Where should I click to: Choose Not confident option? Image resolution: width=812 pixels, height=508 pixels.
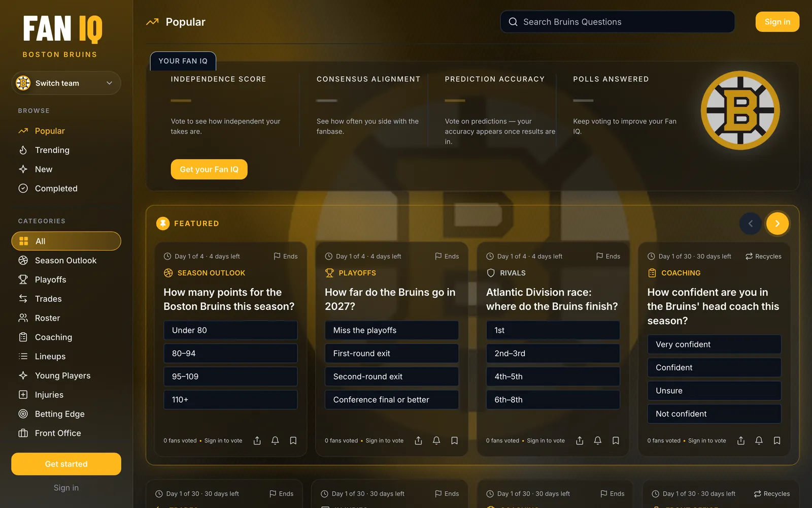(714, 414)
